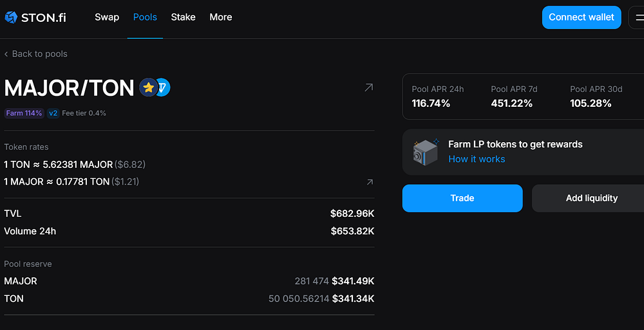This screenshot has width=644, height=330.
Task: Click the MAJOR star token icon
Action: pyautogui.click(x=148, y=87)
